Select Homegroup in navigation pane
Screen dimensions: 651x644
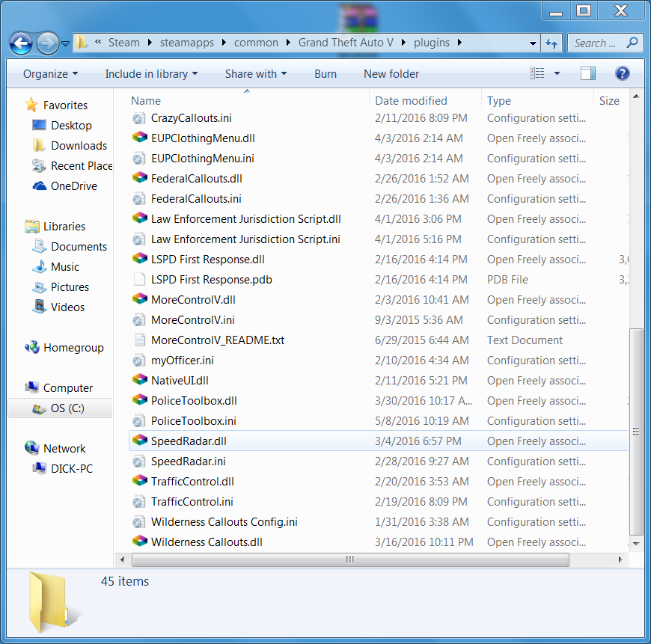tap(64, 347)
